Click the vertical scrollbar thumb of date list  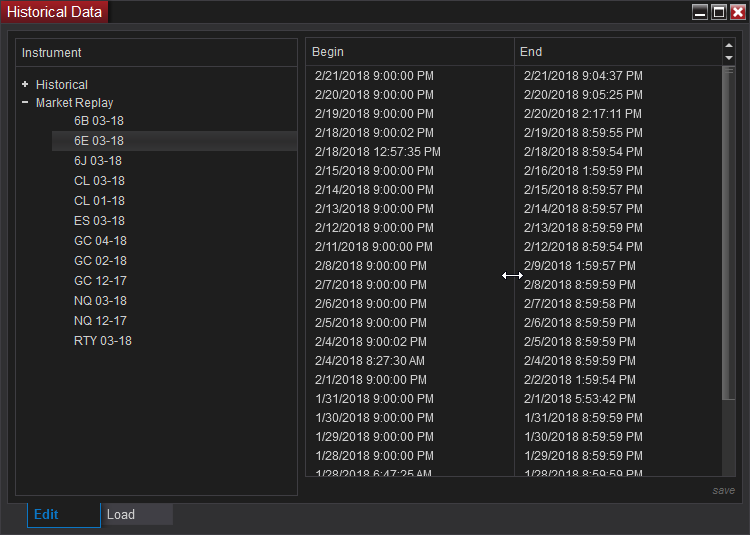pyautogui.click(x=728, y=233)
